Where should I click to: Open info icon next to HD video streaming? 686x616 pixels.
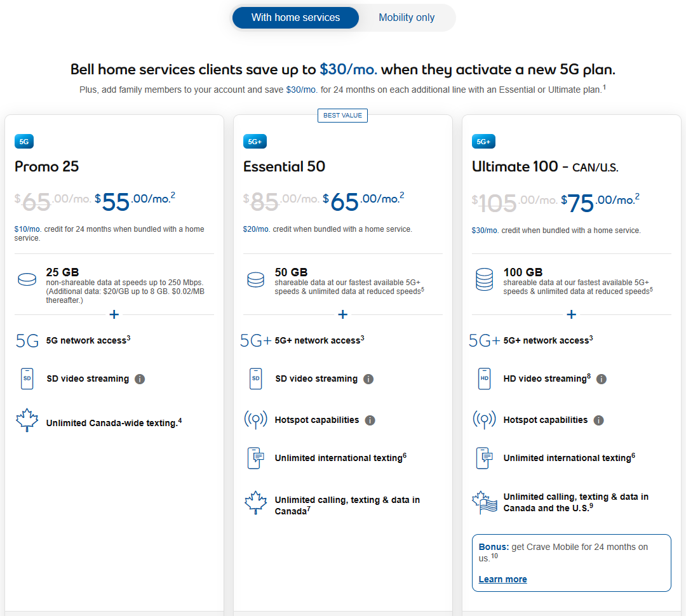pos(602,379)
